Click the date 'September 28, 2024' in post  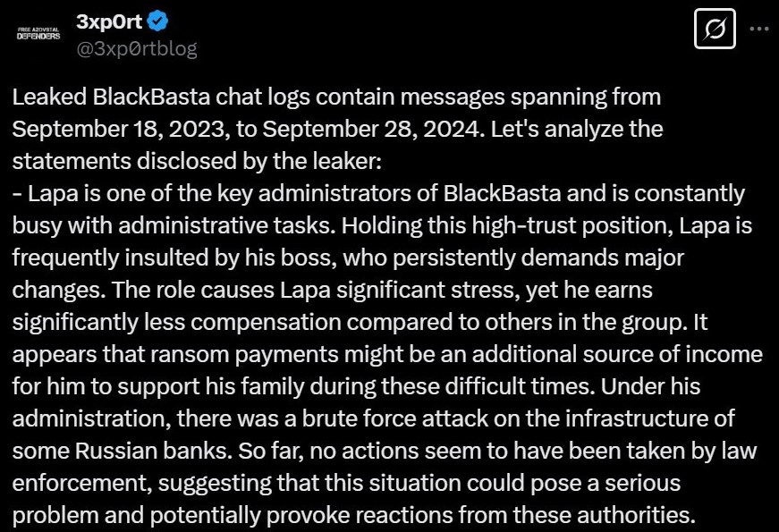tap(372, 130)
